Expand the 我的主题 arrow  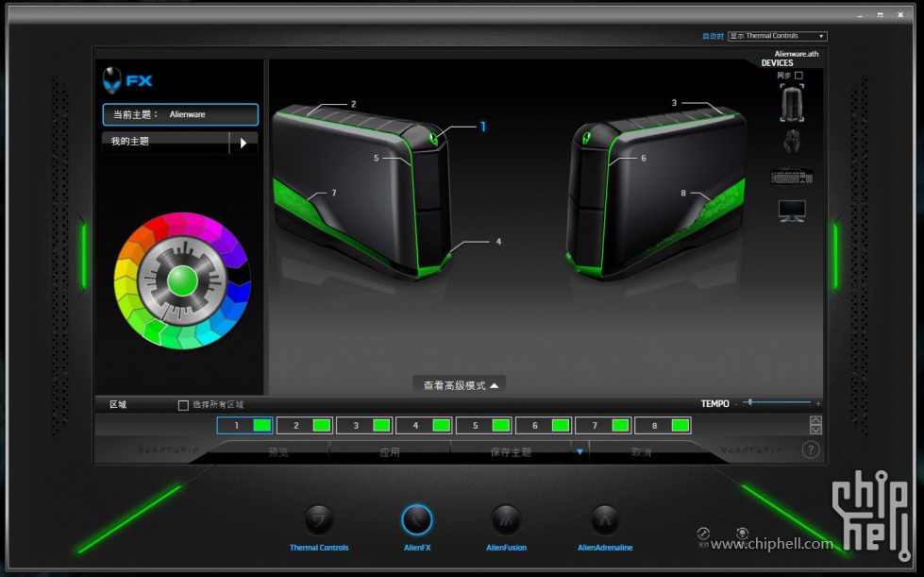(x=244, y=143)
